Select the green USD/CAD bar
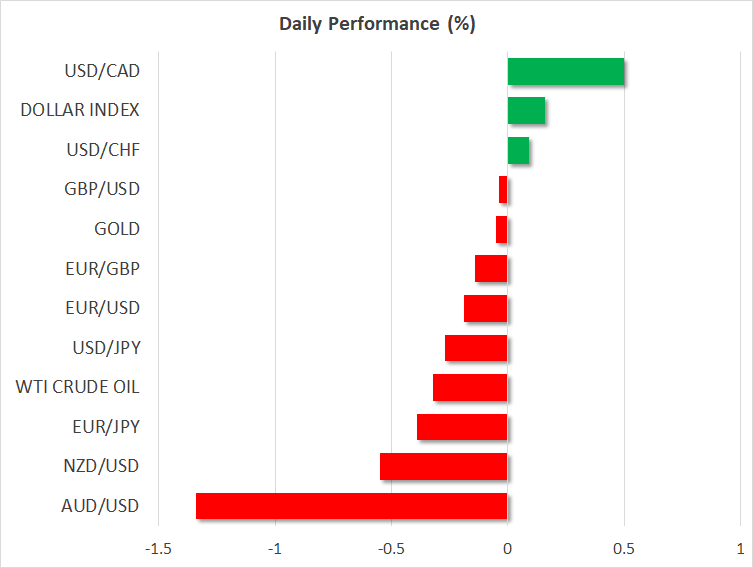 tap(565, 72)
